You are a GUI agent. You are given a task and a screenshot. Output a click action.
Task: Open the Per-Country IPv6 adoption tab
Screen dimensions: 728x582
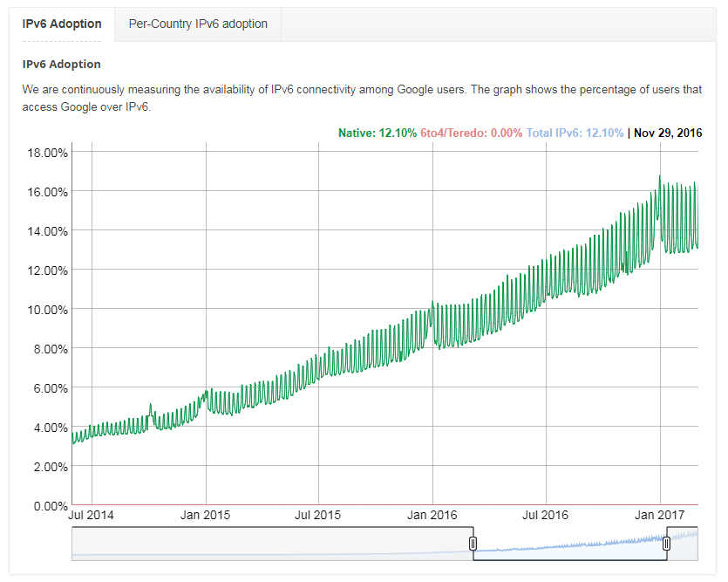click(x=198, y=24)
